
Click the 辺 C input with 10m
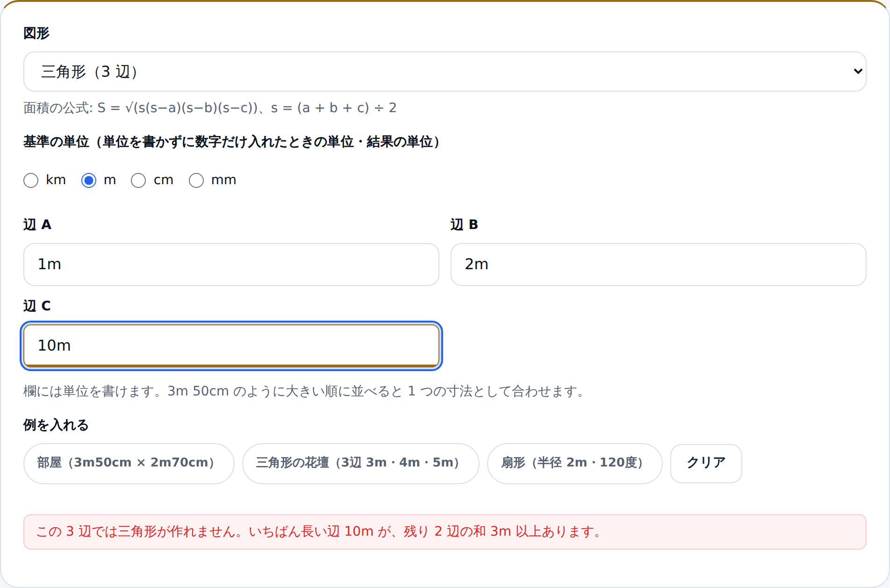click(231, 346)
